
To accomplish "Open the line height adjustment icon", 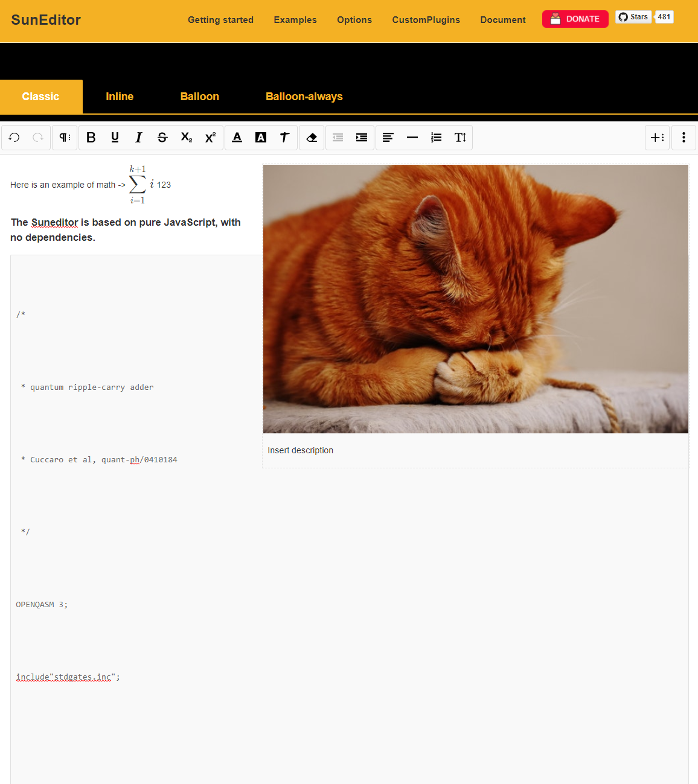I will (x=460, y=138).
